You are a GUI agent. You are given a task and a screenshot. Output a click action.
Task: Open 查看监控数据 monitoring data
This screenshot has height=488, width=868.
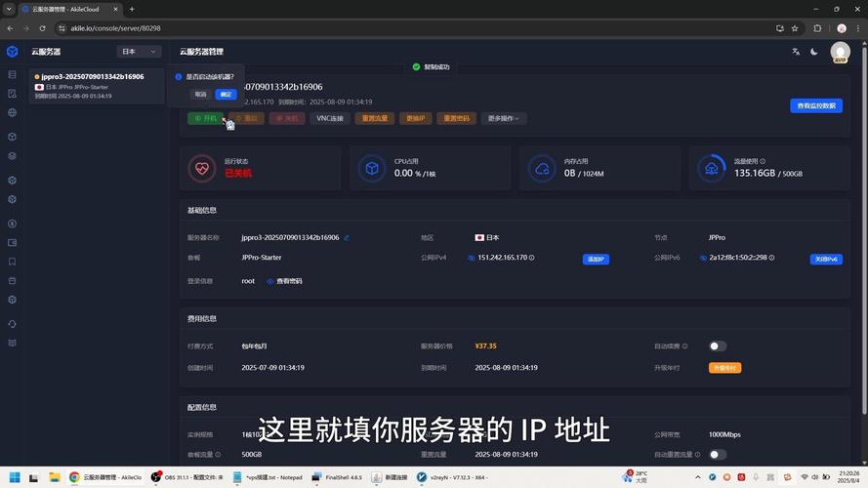[816, 105]
